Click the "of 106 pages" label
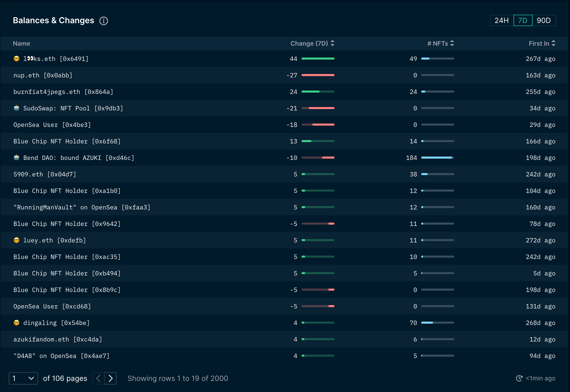570x392 pixels. click(65, 378)
